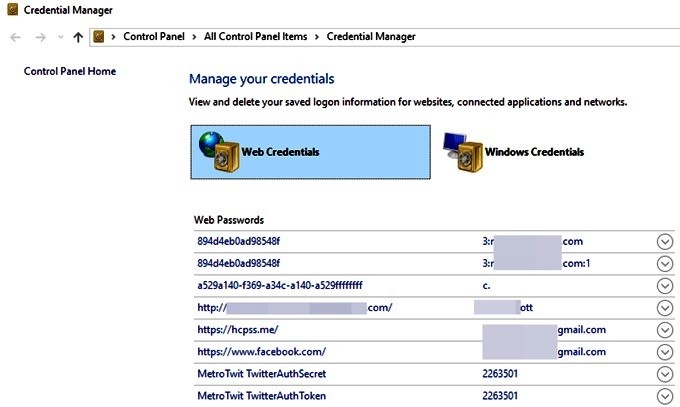The width and height of the screenshot is (680, 407).
Task: Click the Credential Manager title bar icon
Action: [13, 10]
